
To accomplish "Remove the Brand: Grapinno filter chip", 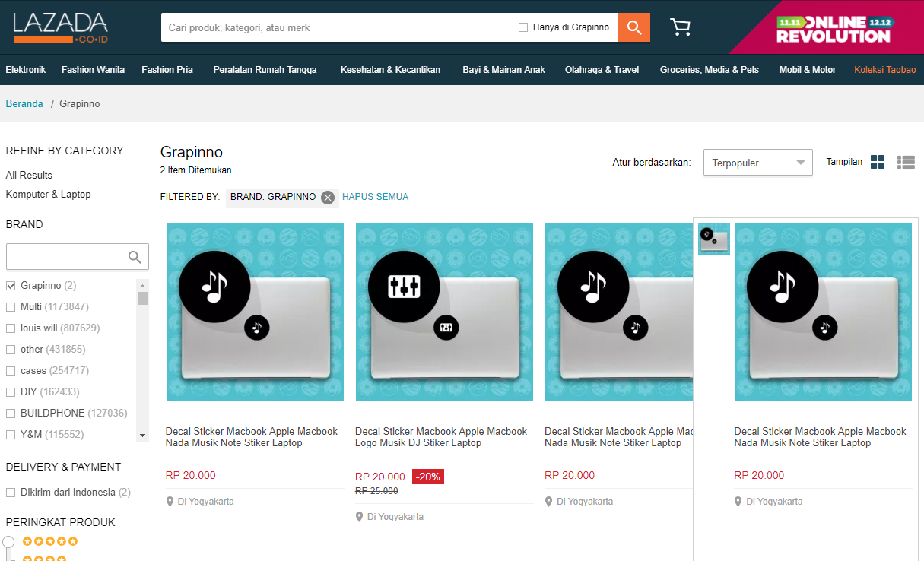I will (x=328, y=197).
